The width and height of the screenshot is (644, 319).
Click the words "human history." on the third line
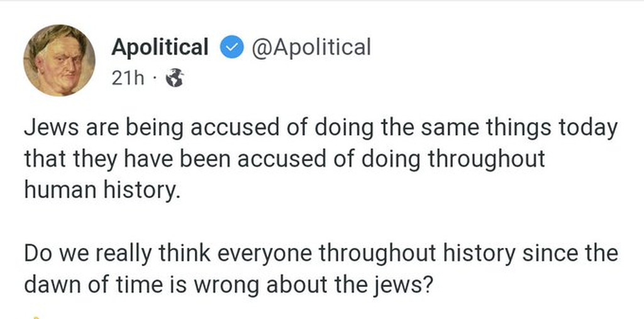pos(102,190)
